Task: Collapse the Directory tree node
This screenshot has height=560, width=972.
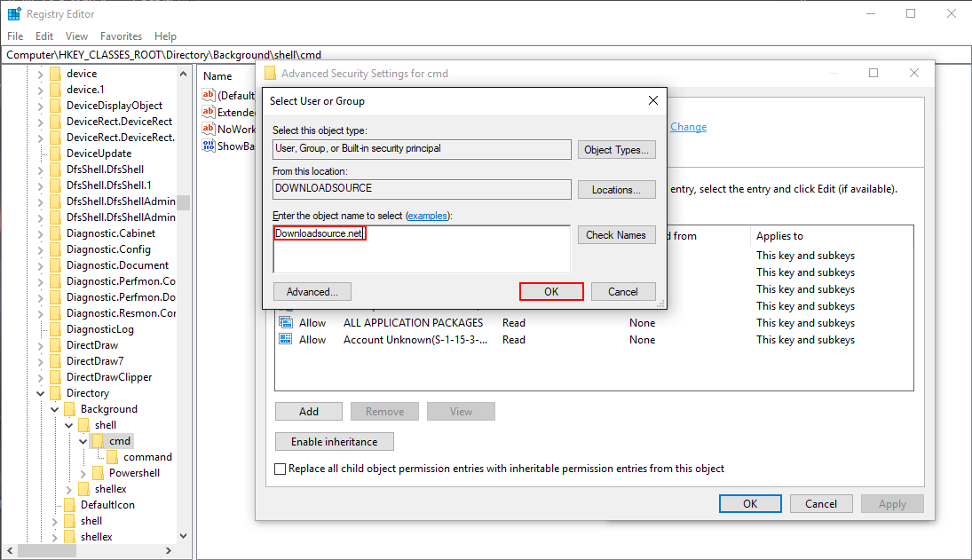Action: pos(40,393)
